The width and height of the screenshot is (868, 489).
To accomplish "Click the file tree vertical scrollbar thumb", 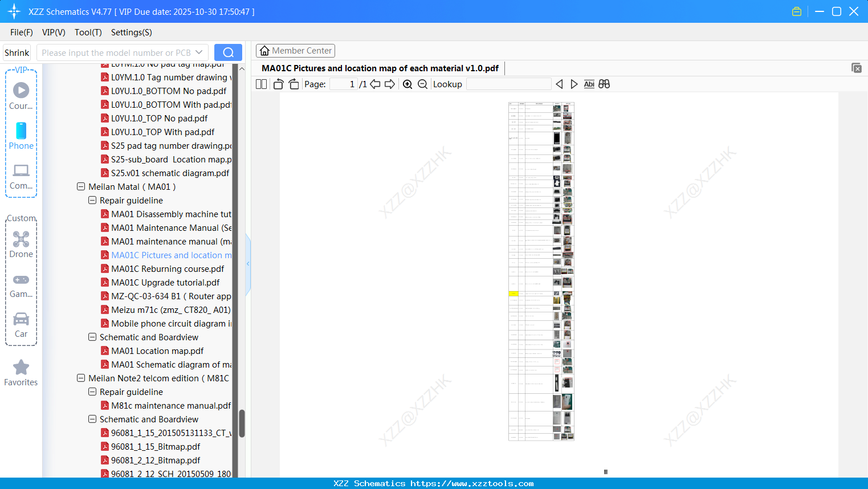I will coord(242,423).
